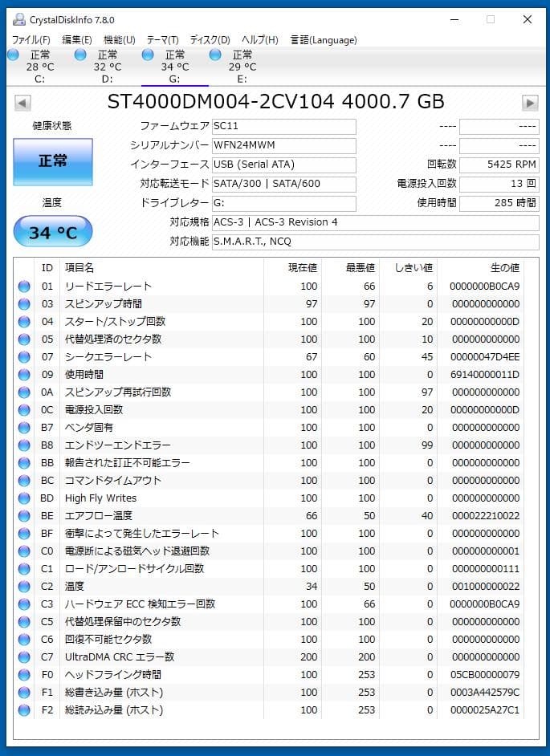Click status orb of attribute B8 エンドツーエンドエラー

[x=24, y=445]
